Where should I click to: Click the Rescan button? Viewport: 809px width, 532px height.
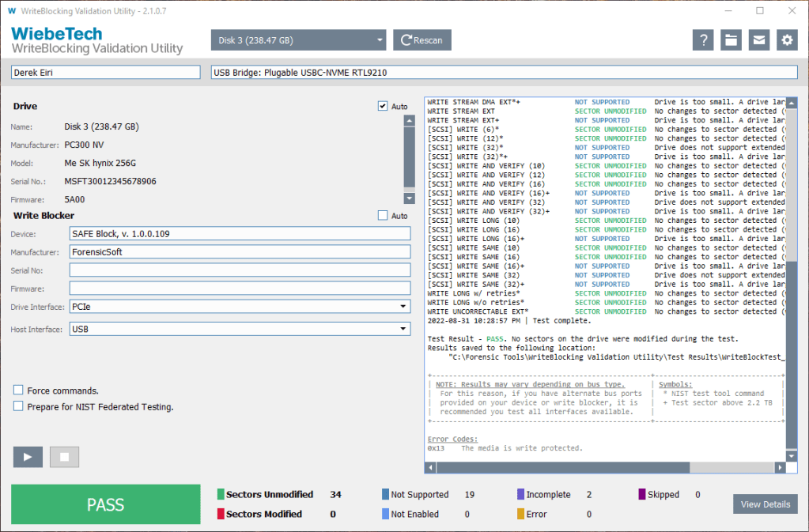coord(422,40)
